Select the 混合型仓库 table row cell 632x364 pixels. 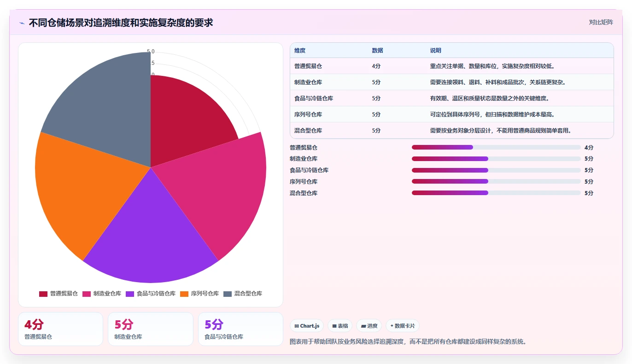pos(308,131)
